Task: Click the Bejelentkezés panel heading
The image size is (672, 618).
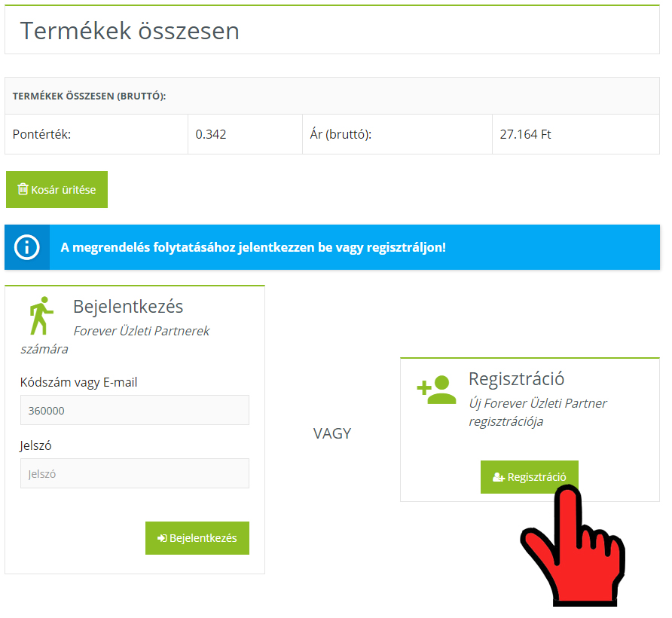Action: pyautogui.click(x=128, y=306)
